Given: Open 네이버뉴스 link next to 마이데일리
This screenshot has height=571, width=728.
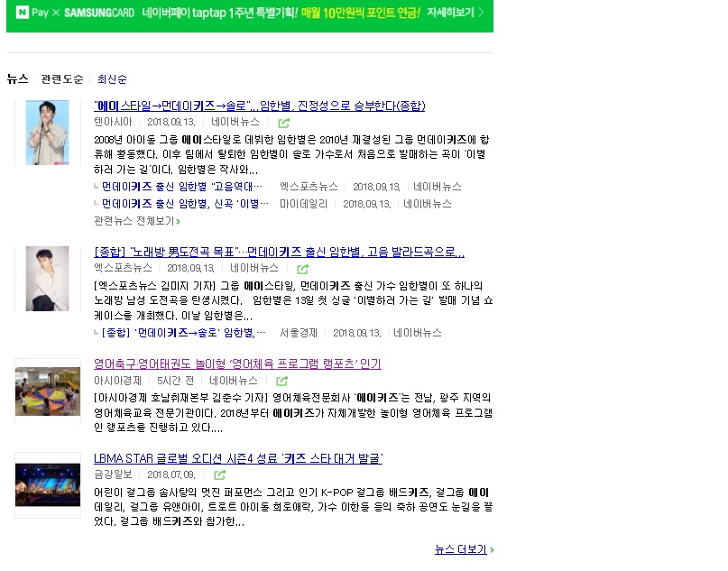Looking at the screenshot, I should (427, 204).
